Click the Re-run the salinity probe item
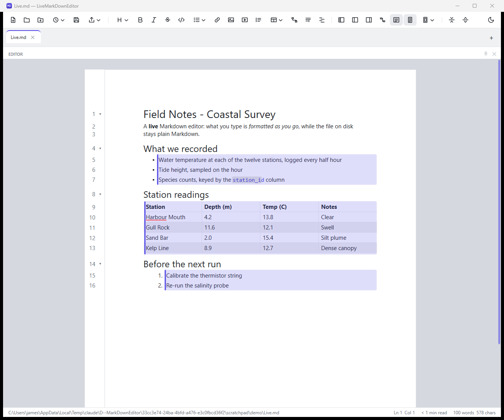The image size is (504, 420). pyautogui.click(x=197, y=286)
